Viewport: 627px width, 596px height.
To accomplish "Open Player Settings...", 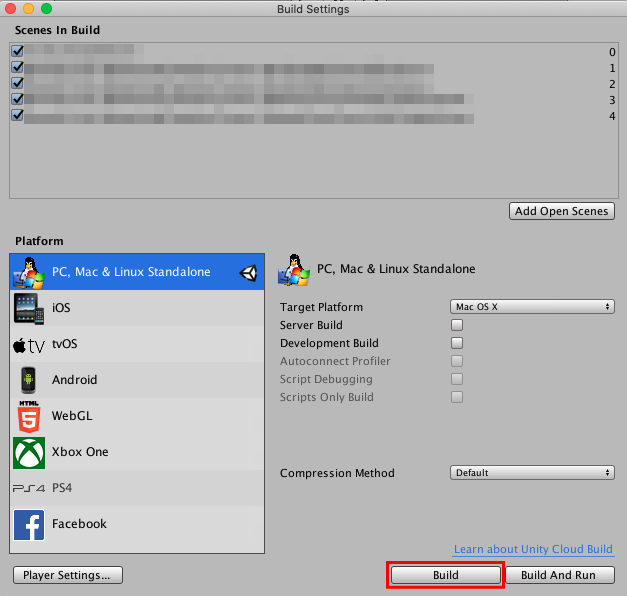I will 68,575.
